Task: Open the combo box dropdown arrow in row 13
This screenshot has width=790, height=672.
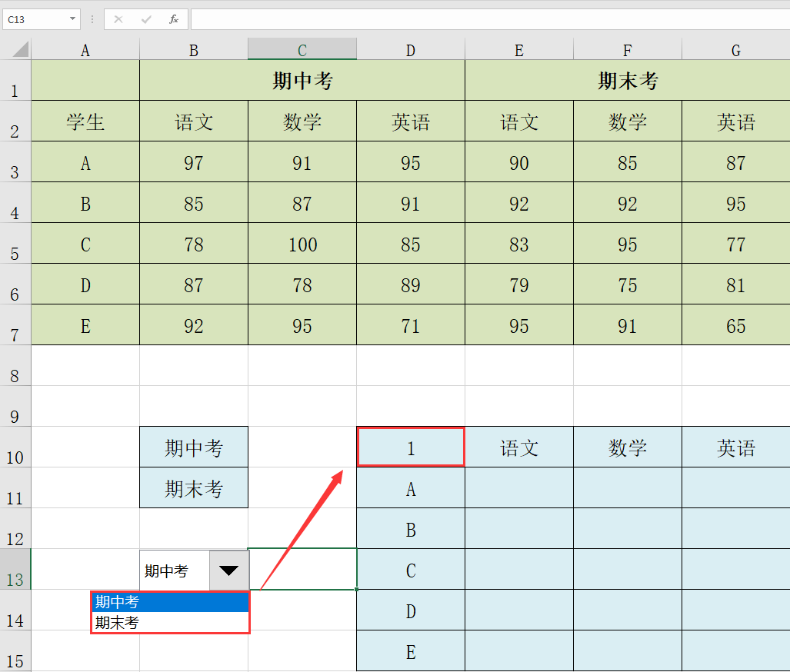Action: [x=228, y=571]
